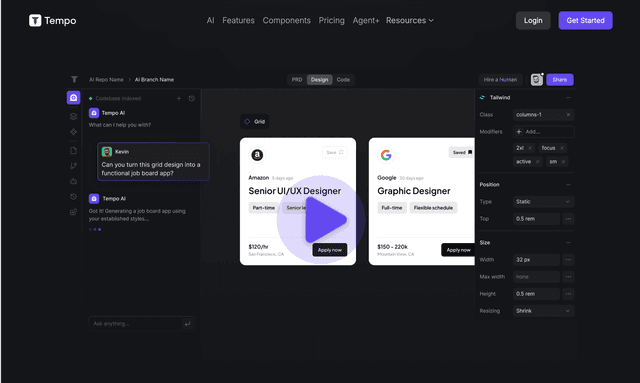640x383 pixels.
Task: Click the Tailwind logo icon in panel
Action: tap(482, 98)
